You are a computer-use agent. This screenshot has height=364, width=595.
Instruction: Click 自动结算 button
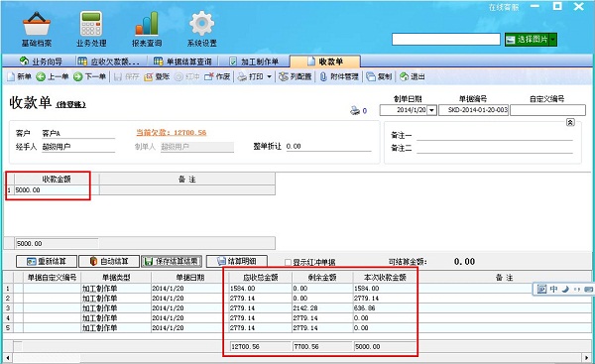point(109,261)
